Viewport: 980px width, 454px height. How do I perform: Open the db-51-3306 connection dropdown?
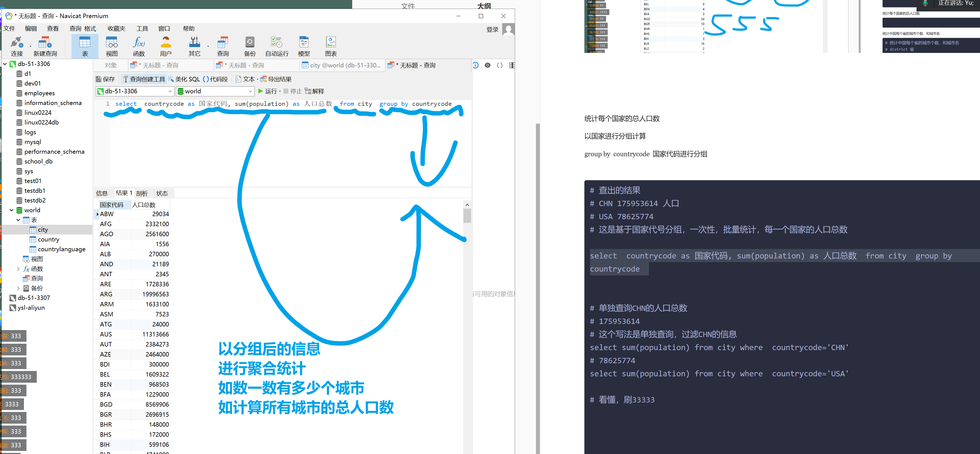tap(170, 91)
